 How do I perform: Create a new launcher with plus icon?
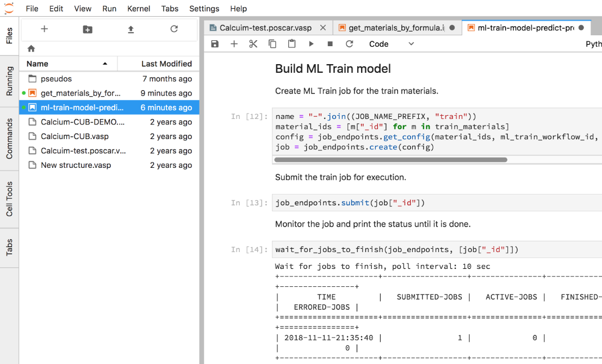click(44, 29)
